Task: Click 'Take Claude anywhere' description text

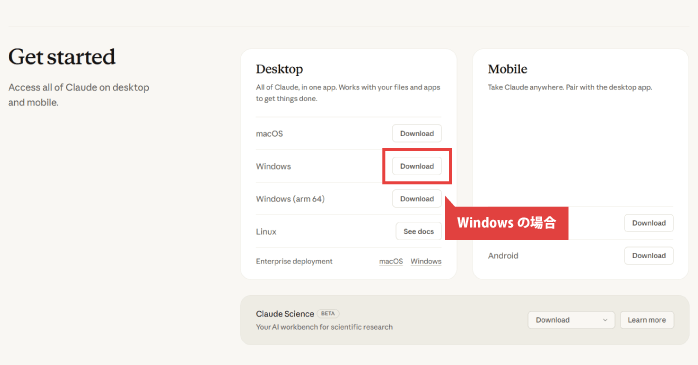Action: [x=570, y=87]
